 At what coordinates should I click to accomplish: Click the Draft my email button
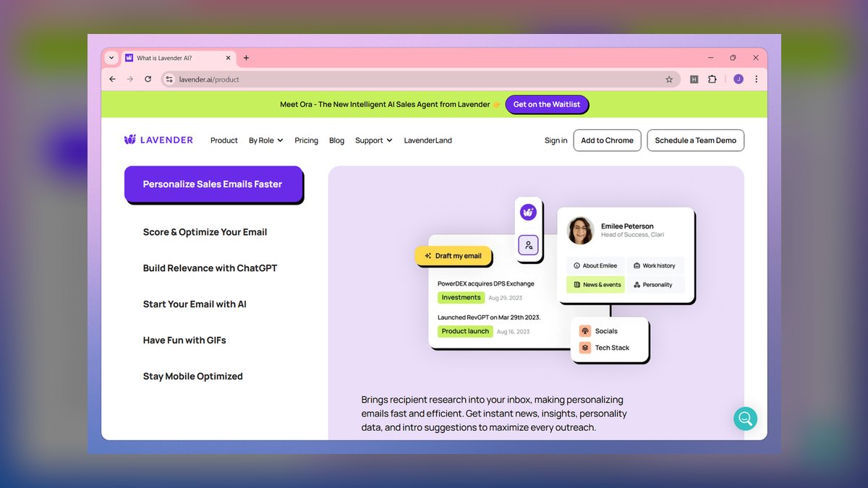tap(453, 256)
